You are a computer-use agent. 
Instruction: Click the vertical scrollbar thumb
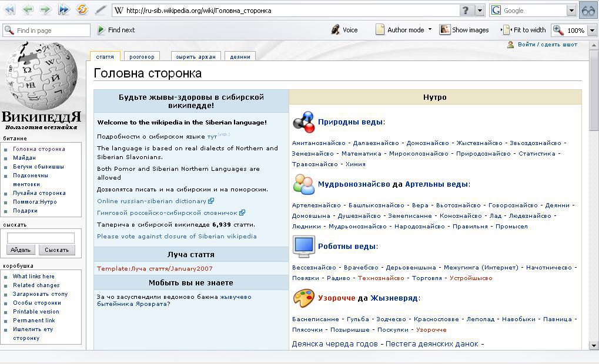(x=594, y=90)
